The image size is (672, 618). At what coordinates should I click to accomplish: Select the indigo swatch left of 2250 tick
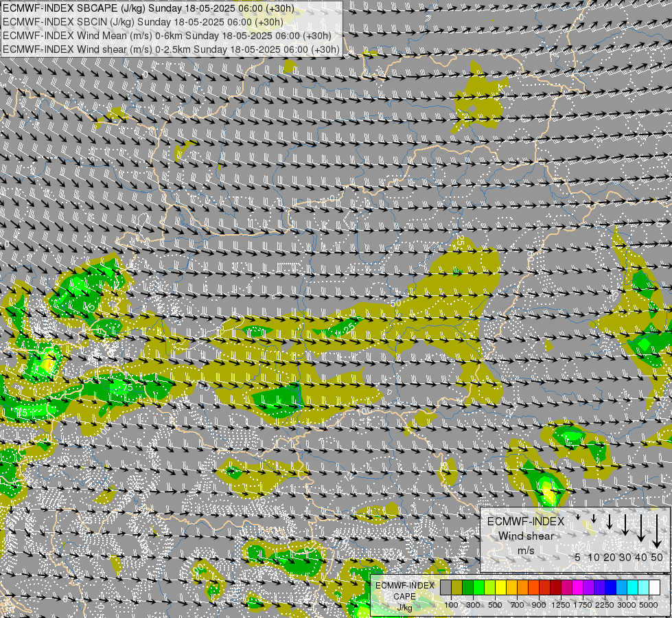(x=599, y=588)
